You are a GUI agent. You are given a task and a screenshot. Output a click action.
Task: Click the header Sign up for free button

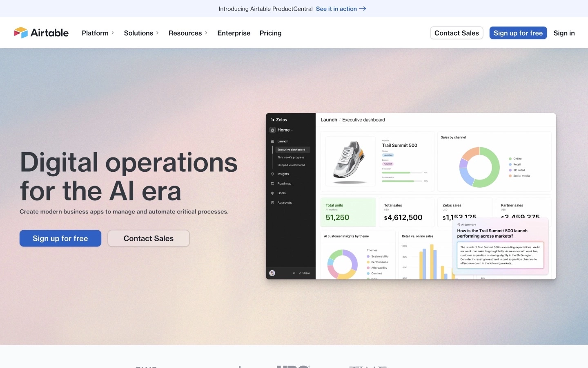click(518, 33)
